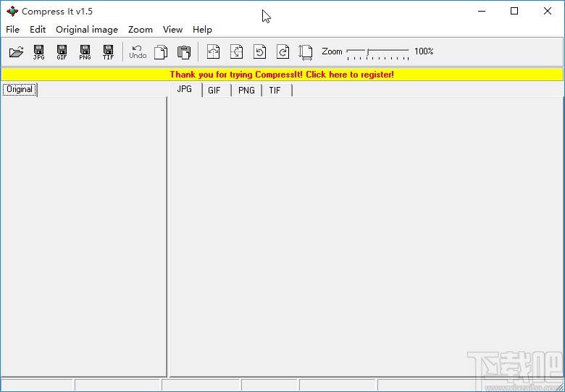
Task: Switch to the GIF tab
Action: pos(215,91)
